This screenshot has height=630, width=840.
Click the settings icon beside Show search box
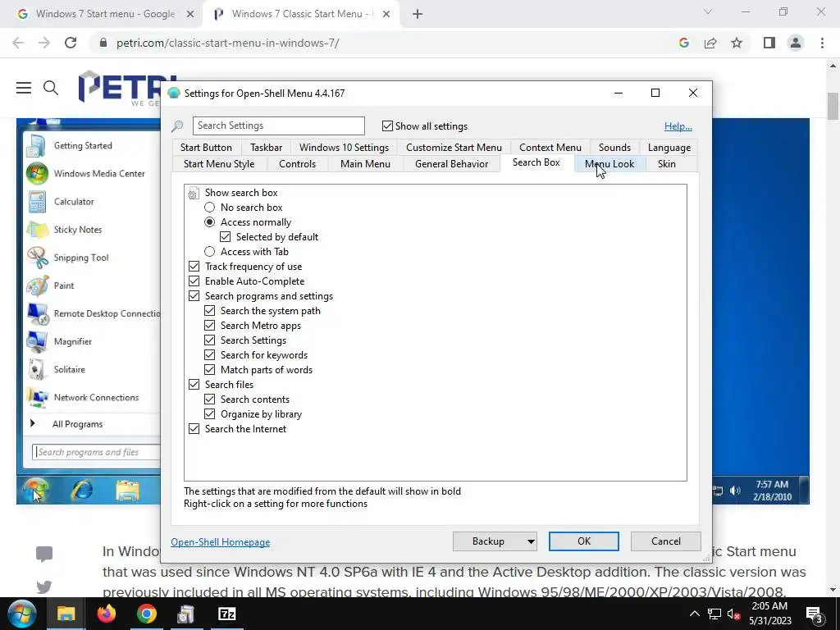[x=194, y=193]
